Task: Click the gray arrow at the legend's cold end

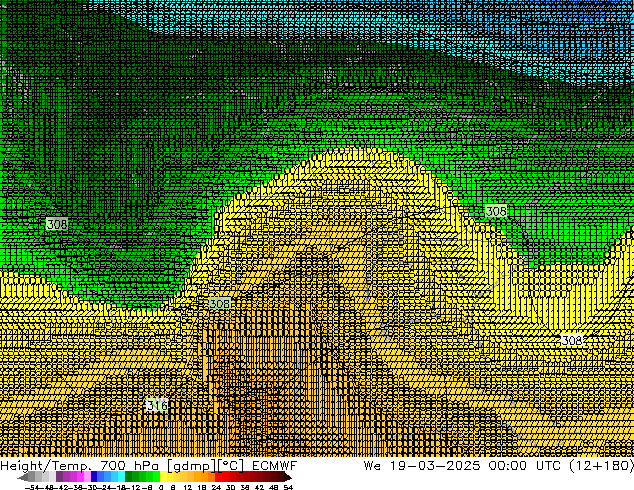Action: coord(23,477)
